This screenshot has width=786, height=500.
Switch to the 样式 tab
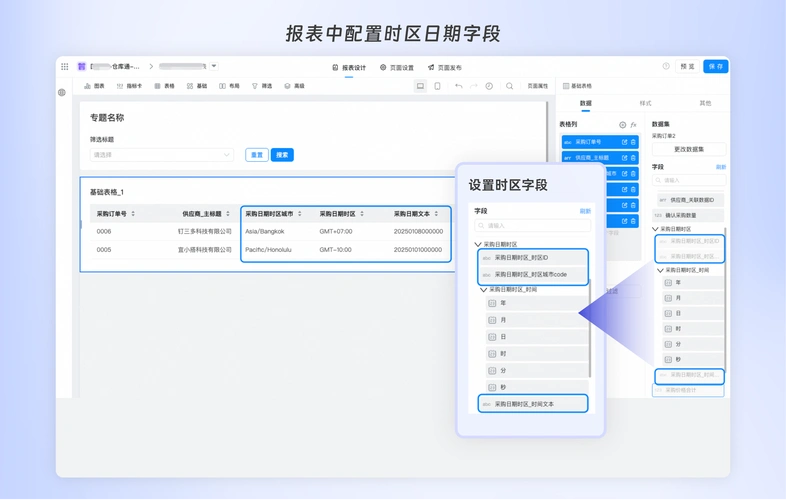[645, 103]
